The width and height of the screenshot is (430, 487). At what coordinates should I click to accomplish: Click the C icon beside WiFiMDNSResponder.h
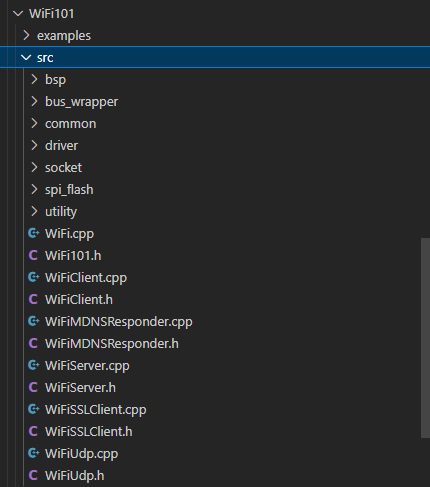coord(33,343)
